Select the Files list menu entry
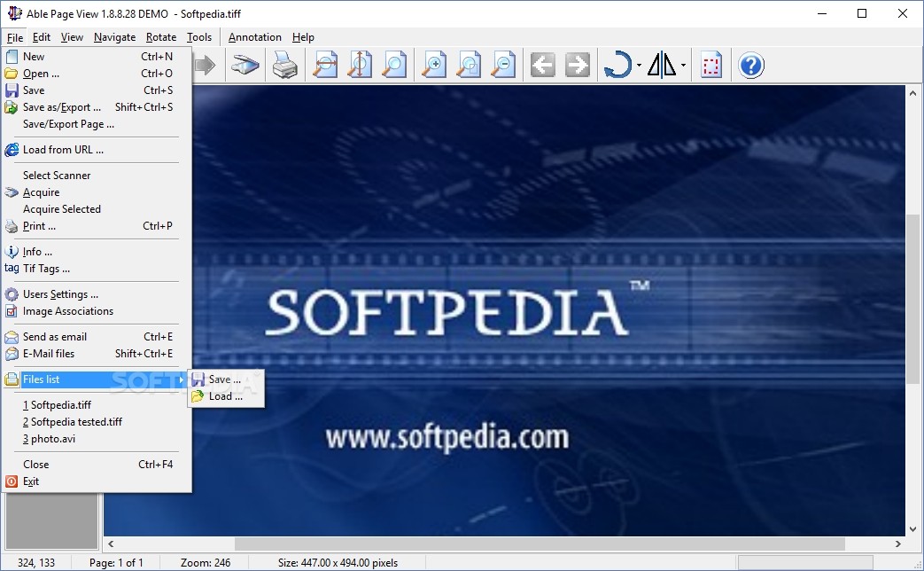 tap(97, 379)
